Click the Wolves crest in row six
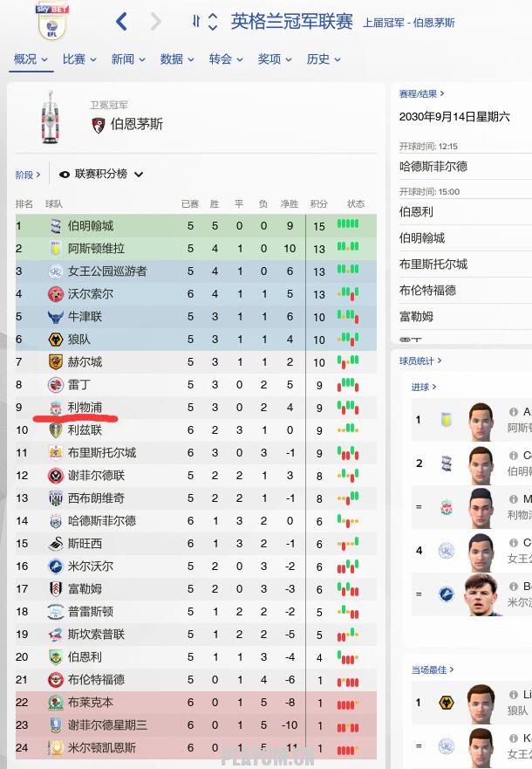 [55, 340]
